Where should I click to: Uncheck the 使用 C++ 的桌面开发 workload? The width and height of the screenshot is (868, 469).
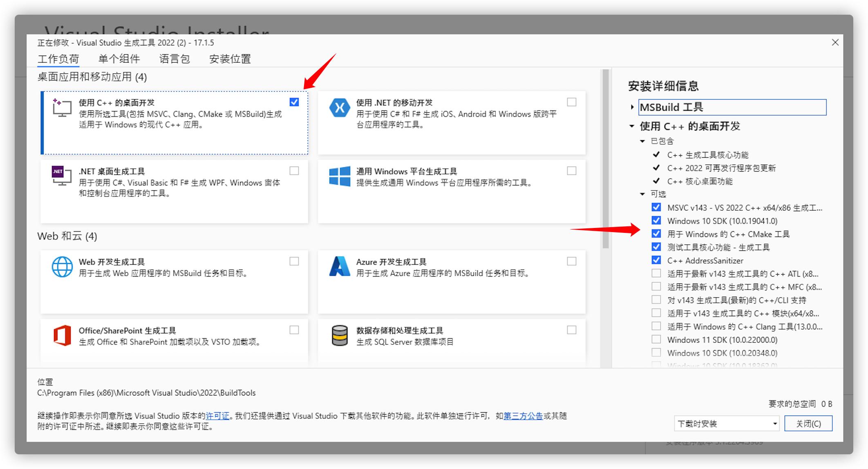tap(294, 102)
